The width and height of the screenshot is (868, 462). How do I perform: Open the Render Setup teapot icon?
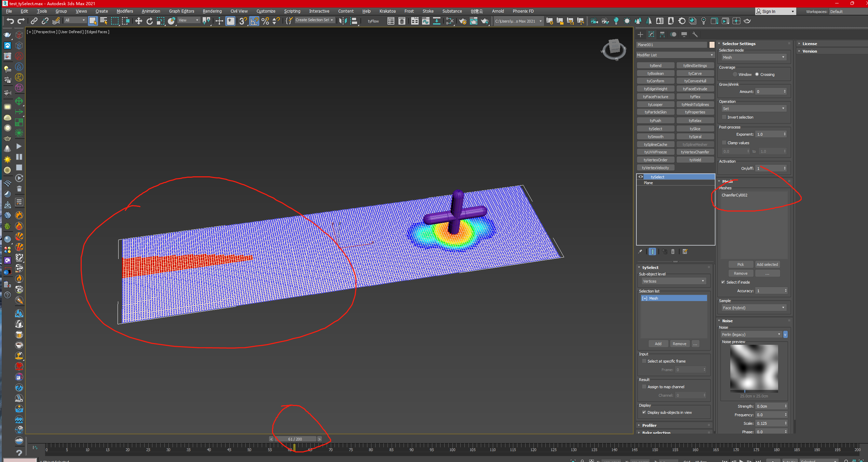coord(462,21)
